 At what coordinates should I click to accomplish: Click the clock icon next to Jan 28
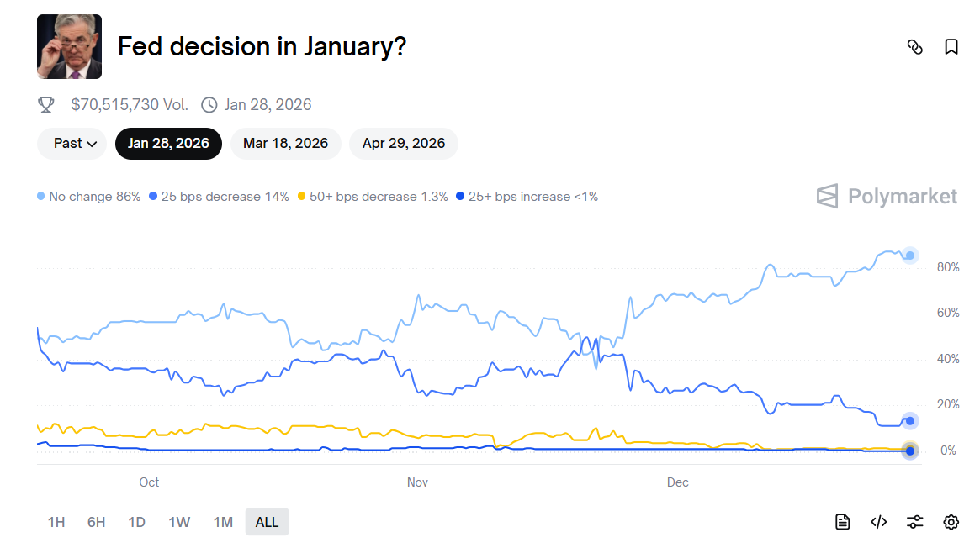click(x=209, y=104)
